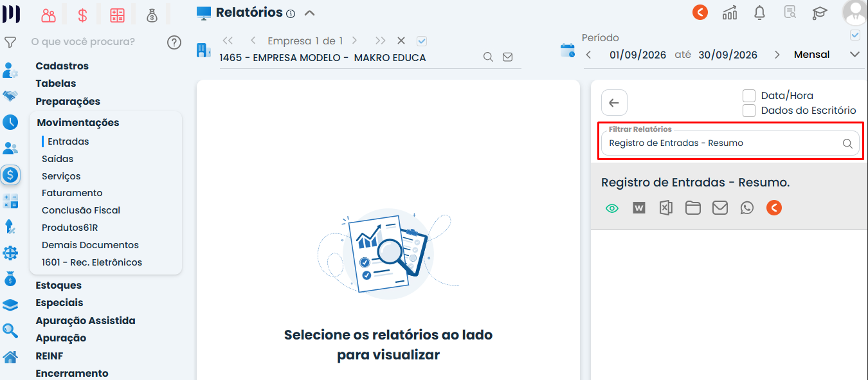
Task: Toggle checkbox beside company navigation
Action: tap(422, 41)
